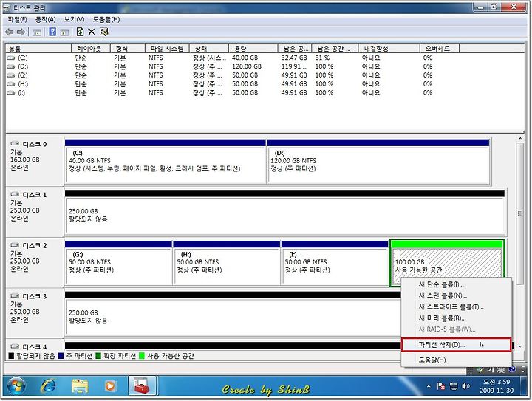Viewport: 532px width, 401px height.
Task: Toggle the show/hide console tree toolbar icon
Action: pos(37,32)
